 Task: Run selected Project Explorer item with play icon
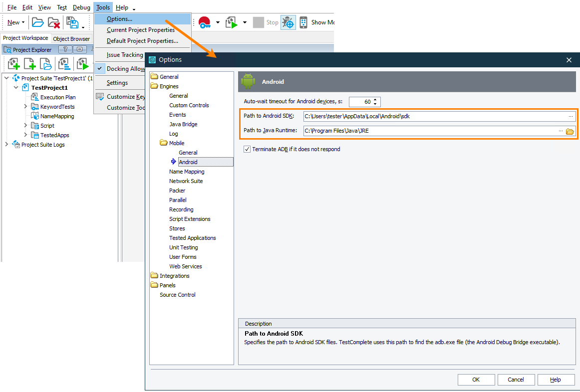(x=82, y=64)
